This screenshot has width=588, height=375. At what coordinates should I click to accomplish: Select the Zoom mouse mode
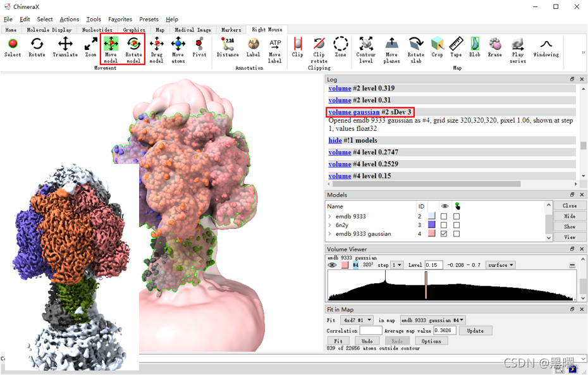pyautogui.click(x=91, y=47)
